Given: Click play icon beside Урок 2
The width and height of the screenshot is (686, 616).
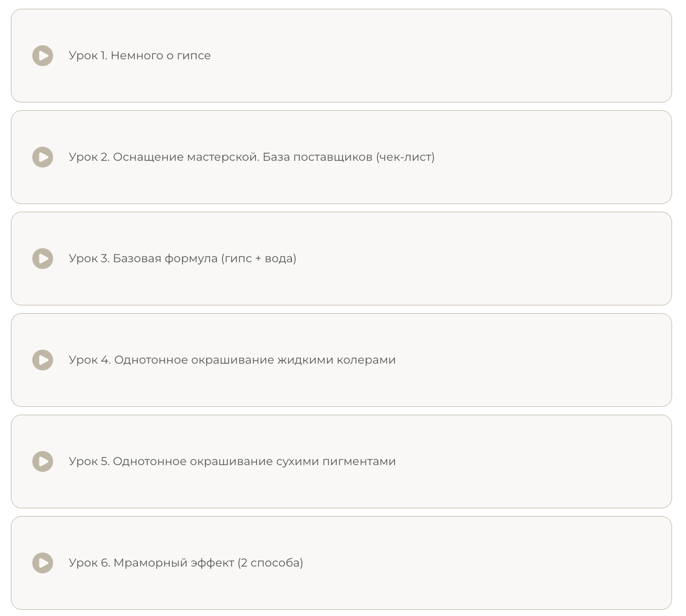Looking at the screenshot, I should click(43, 157).
